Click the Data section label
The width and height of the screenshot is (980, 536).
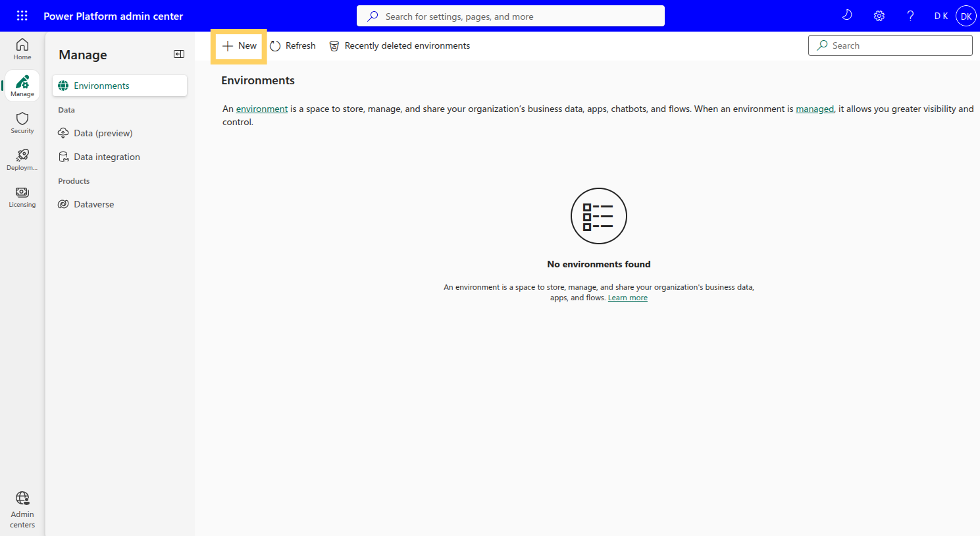(x=66, y=110)
